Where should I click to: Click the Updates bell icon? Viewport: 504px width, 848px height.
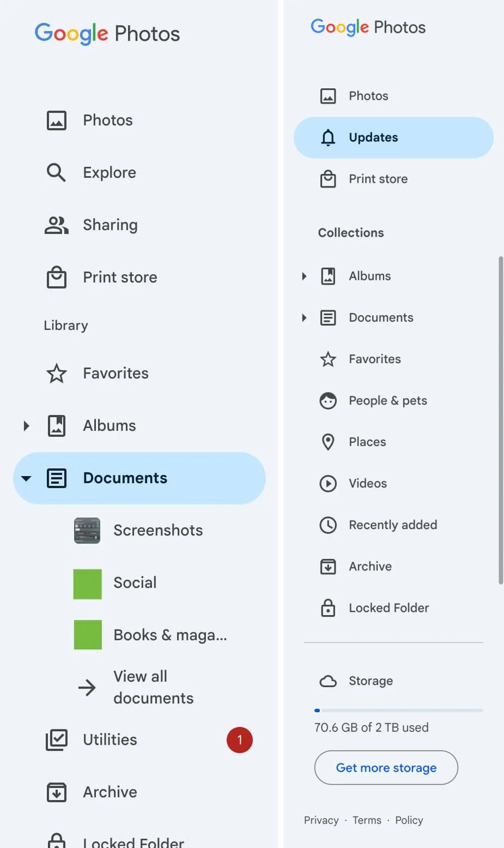click(x=328, y=137)
